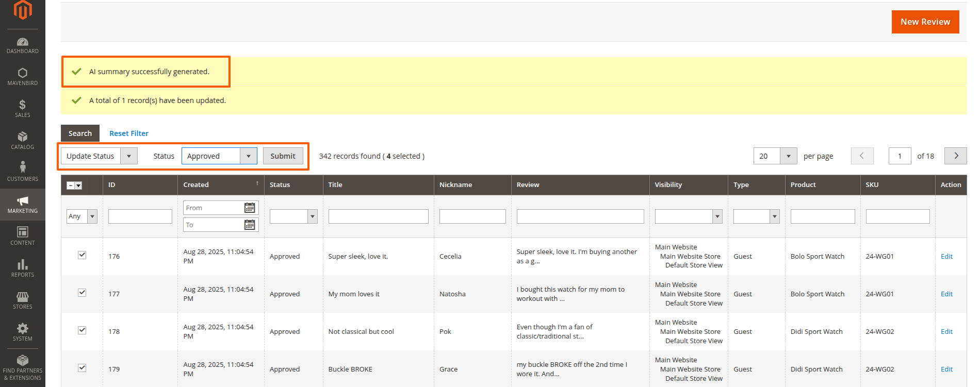Open the Update Status actions dropdown

[x=99, y=156]
